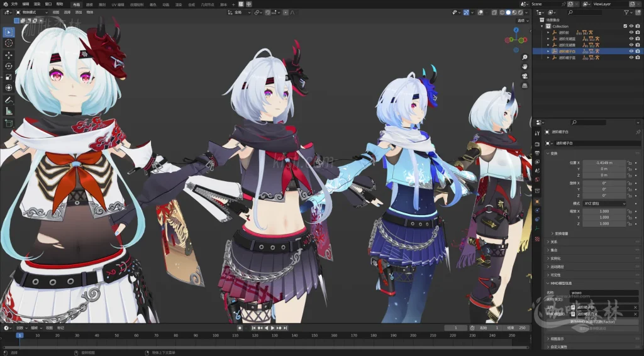
Task: Open the World properties tab
Action: (537, 179)
